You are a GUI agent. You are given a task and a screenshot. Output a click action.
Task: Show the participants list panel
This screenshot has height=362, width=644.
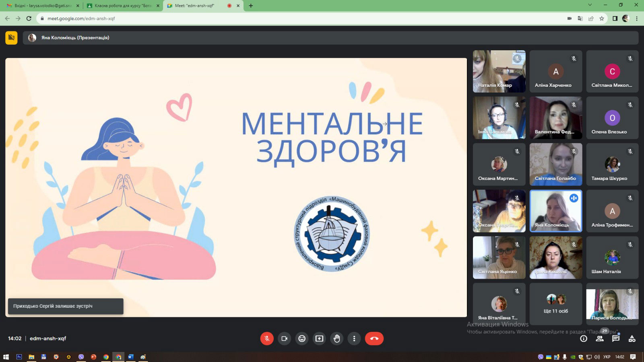coord(600,339)
